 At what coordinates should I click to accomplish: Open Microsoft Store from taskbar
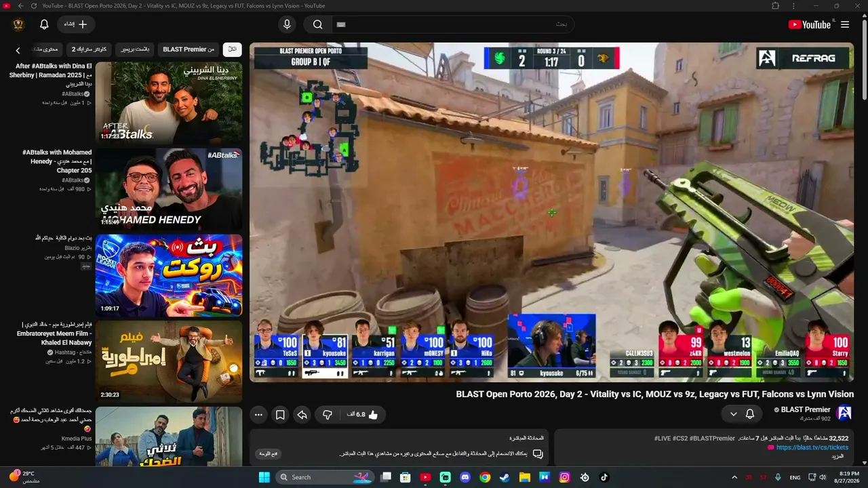coord(406,477)
